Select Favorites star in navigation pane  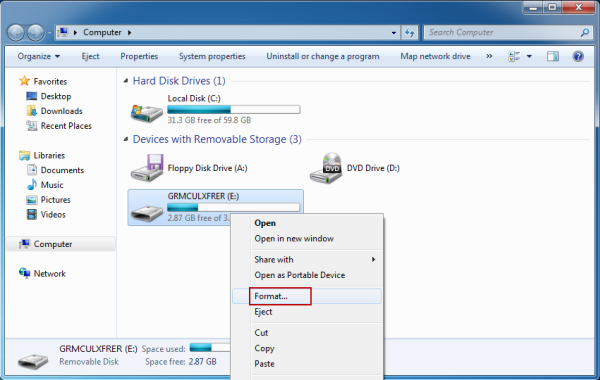coord(24,81)
